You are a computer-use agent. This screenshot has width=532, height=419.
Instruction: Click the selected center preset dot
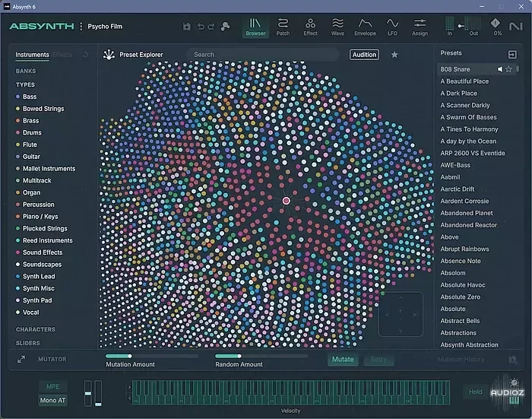coord(287,201)
